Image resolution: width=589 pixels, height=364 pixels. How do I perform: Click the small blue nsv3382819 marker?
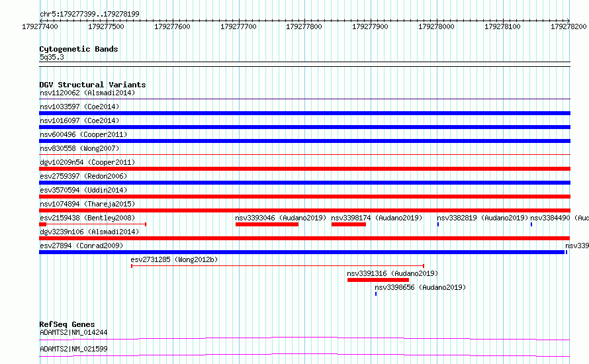pyautogui.click(x=438, y=224)
